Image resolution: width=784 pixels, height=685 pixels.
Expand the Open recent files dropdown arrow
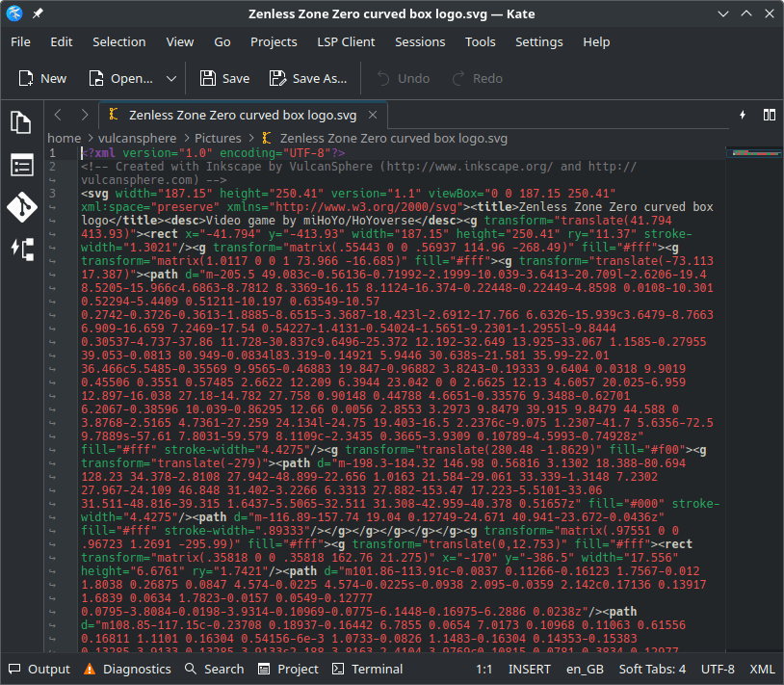171,78
